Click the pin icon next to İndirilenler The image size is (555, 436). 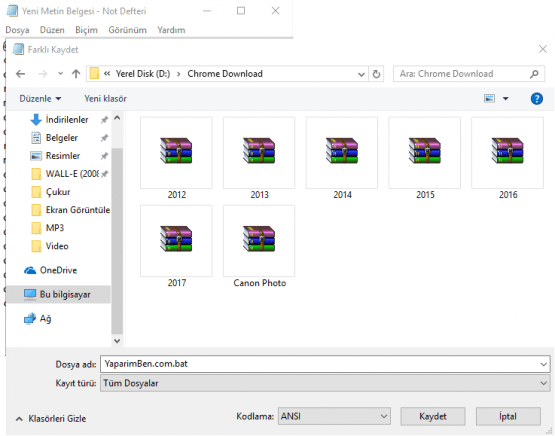(104, 120)
